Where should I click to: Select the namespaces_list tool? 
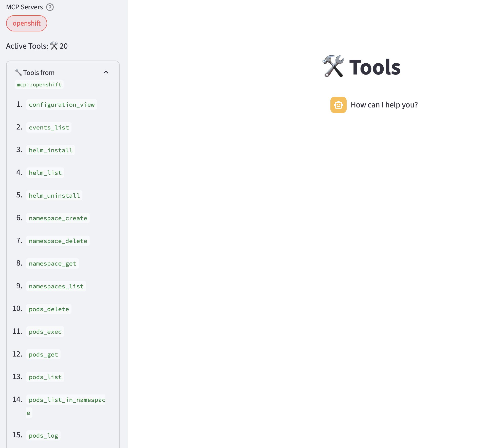pos(56,286)
